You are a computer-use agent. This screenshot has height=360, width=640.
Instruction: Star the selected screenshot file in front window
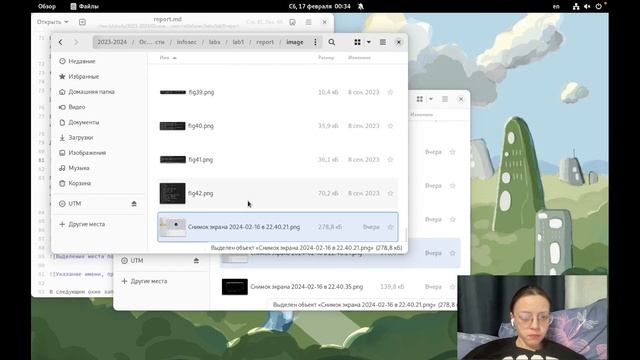click(390, 227)
